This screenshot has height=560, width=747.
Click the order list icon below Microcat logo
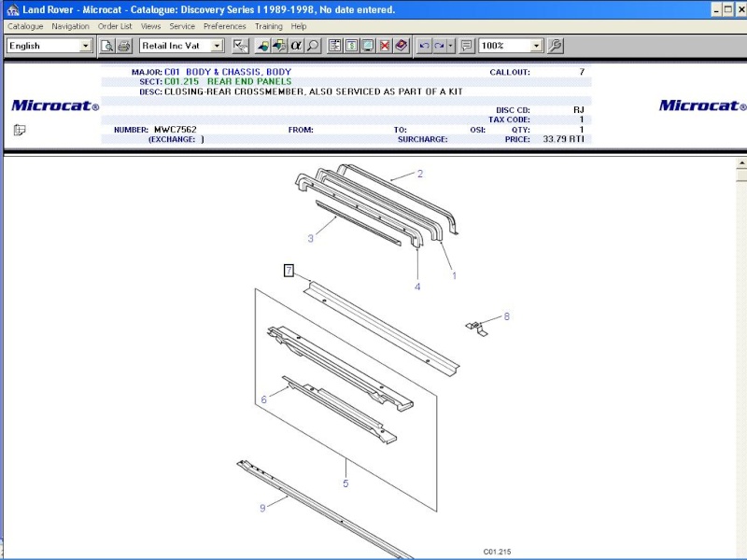[20, 130]
